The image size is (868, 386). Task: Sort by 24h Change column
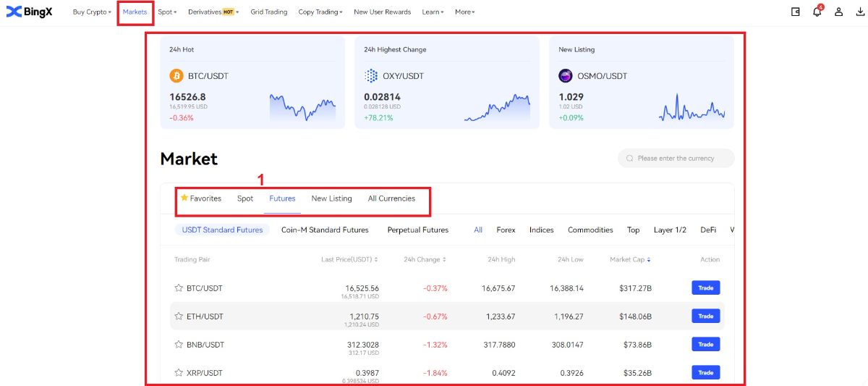pyautogui.click(x=425, y=259)
